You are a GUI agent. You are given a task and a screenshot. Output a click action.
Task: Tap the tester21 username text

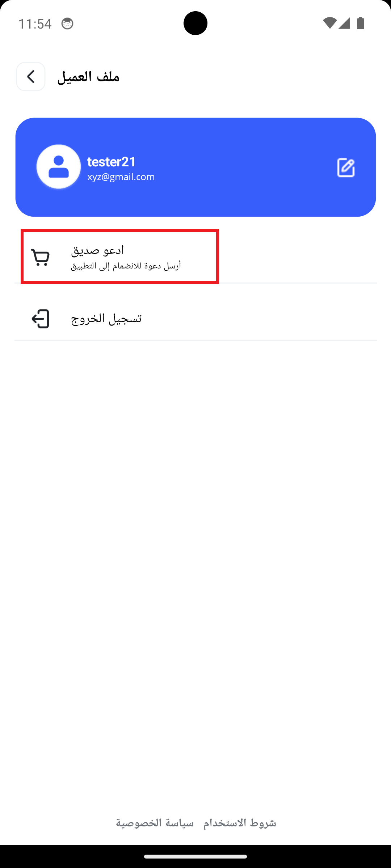click(x=112, y=162)
